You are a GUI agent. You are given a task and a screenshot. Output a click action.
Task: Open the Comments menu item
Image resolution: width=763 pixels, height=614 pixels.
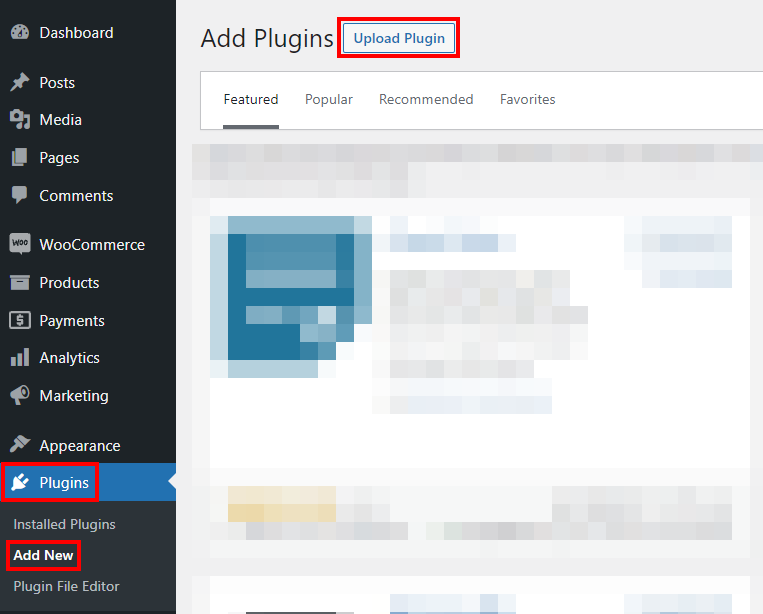(x=76, y=196)
